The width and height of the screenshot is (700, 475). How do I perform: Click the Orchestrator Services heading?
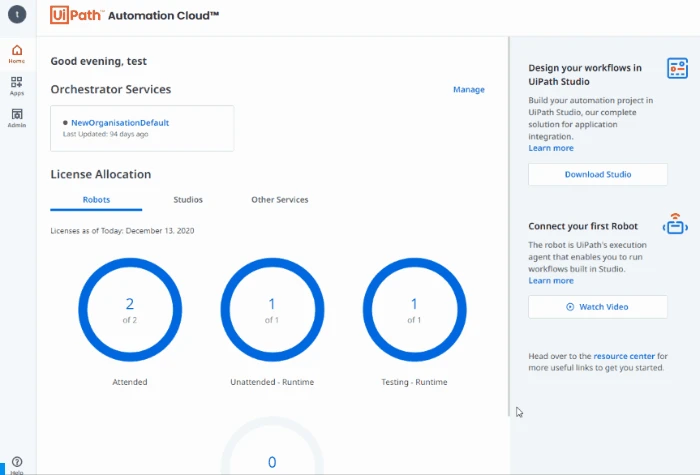click(111, 89)
